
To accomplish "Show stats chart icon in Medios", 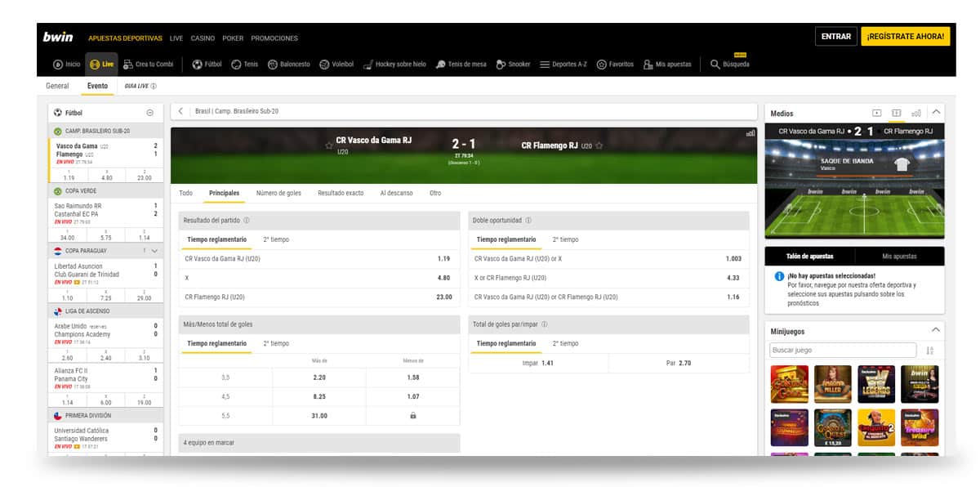I will click(x=915, y=113).
